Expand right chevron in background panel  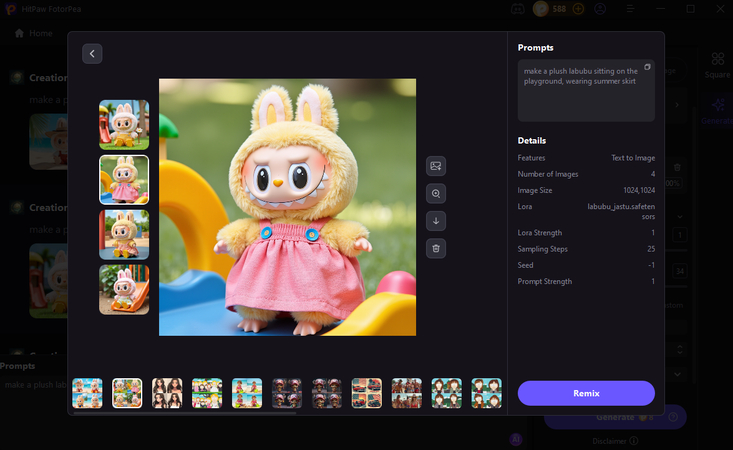coord(677,105)
